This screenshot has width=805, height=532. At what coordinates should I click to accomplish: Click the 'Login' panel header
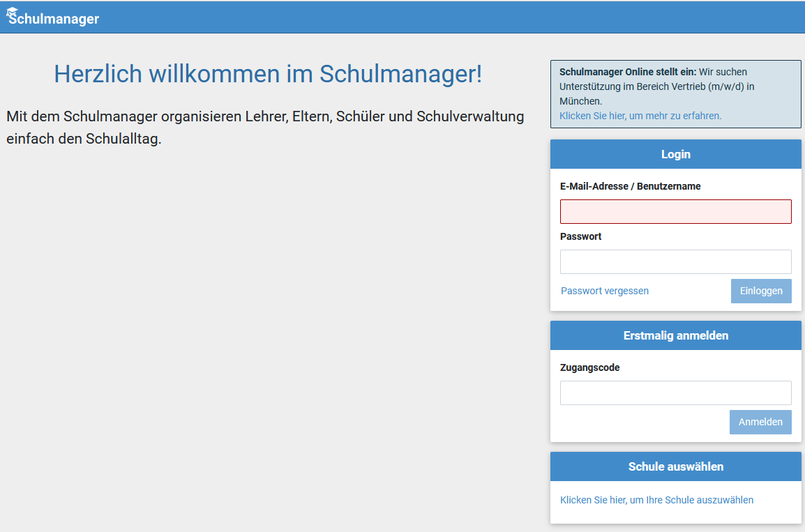click(x=675, y=154)
